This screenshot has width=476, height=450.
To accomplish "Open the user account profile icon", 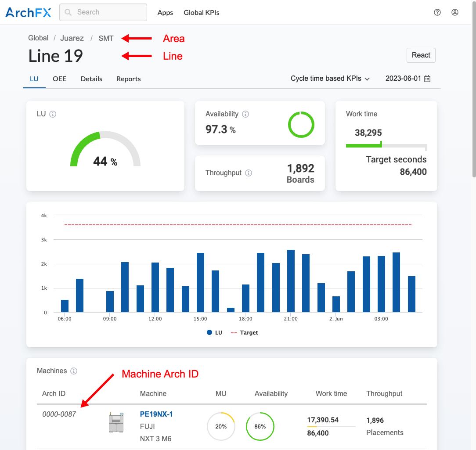I will click(455, 12).
